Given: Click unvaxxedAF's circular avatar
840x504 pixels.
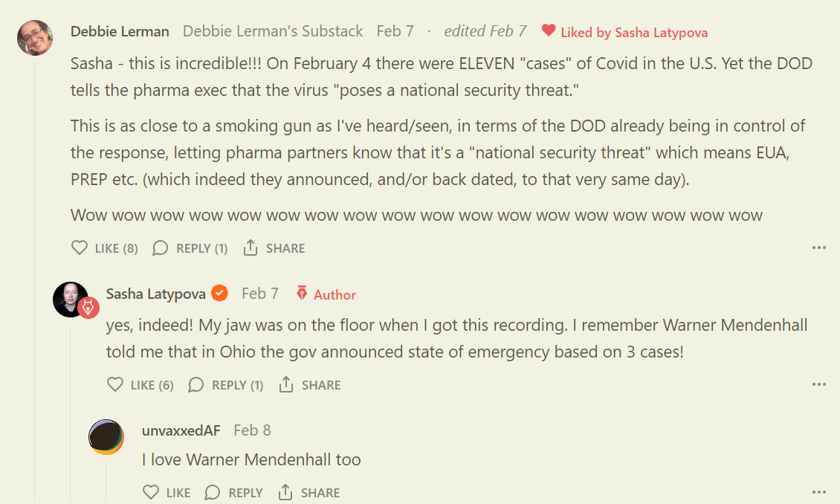Looking at the screenshot, I should [106, 436].
